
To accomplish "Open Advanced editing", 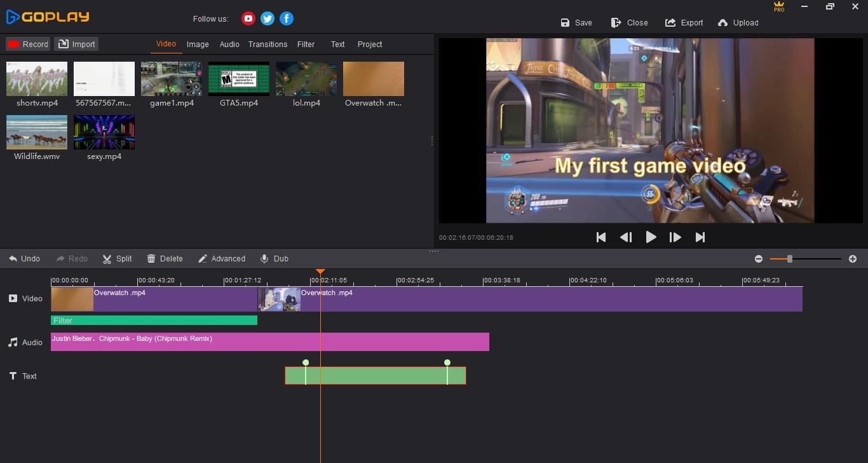I will (222, 259).
